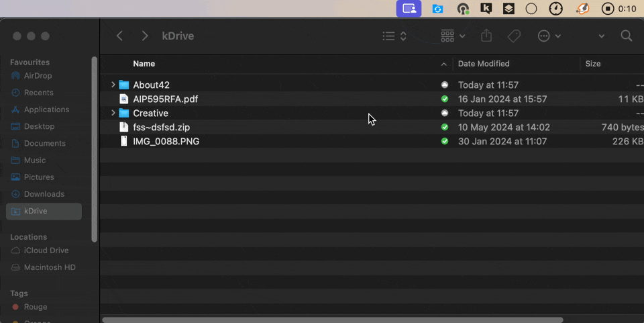Click the synced checkmark for fss~dsfsd.zip
Screen dimensions: 644x323
point(444,127)
